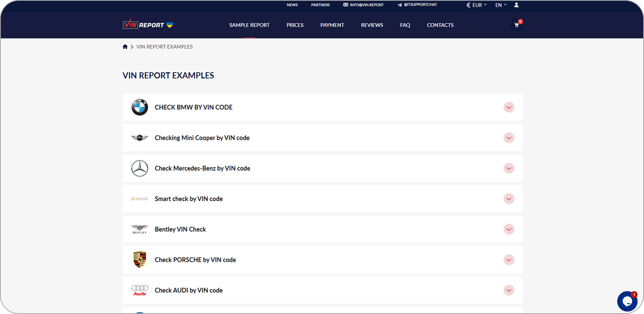Open the user account icon

click(x=516, y=5)
